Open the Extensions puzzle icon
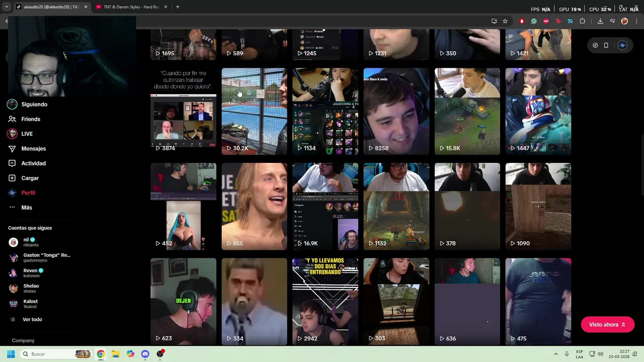The image size is (644, 362). coord(583,21)
